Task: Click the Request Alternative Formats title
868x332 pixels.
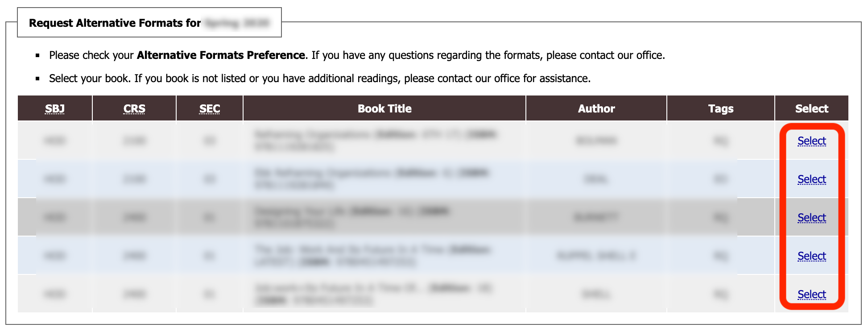Action: 115,23
